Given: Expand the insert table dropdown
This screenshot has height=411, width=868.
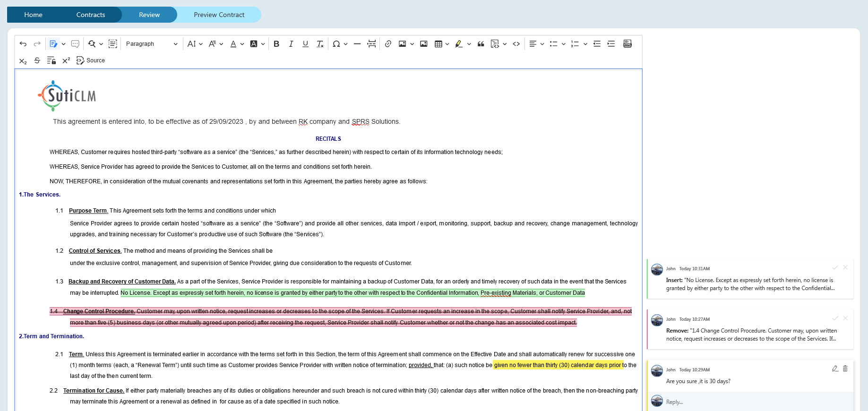Looking at the screenshot, I should pos(447,44).
